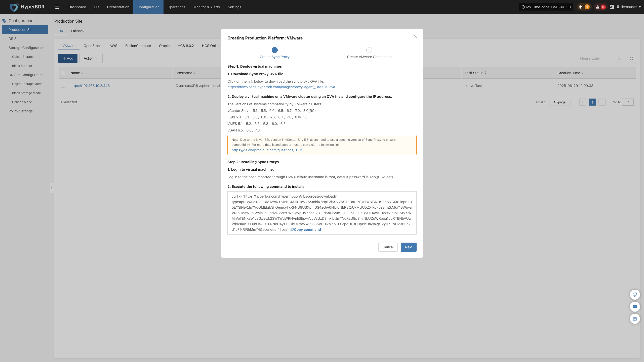Go to next page arrow
This screenshot has width=644, height=362.
pyautogui.click(x=602, y=102)
